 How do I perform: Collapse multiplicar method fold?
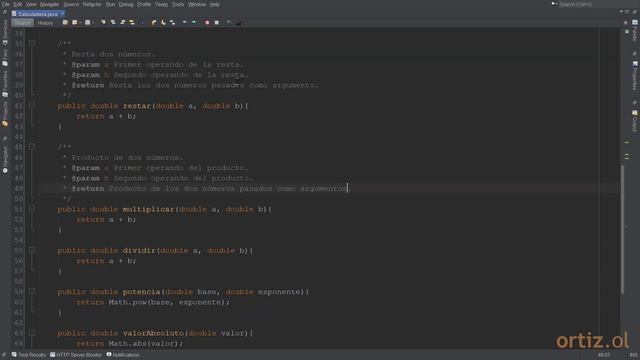click(32, 209)
